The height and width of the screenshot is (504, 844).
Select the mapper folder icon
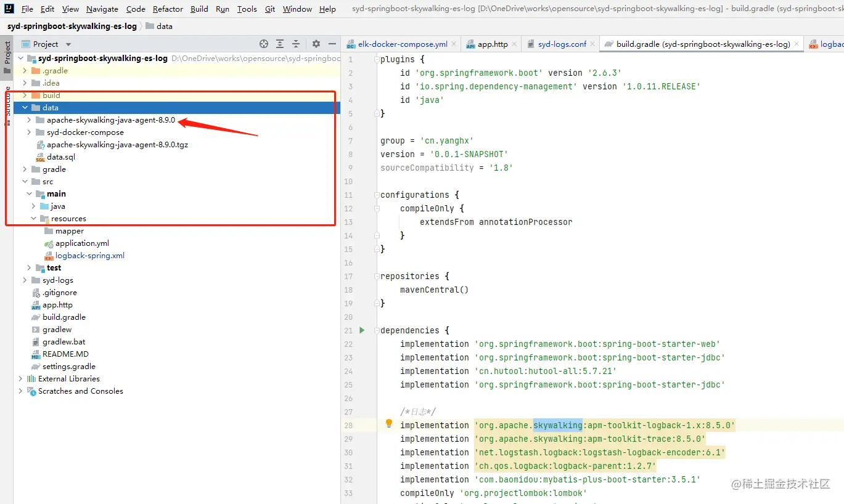point(49,231)
